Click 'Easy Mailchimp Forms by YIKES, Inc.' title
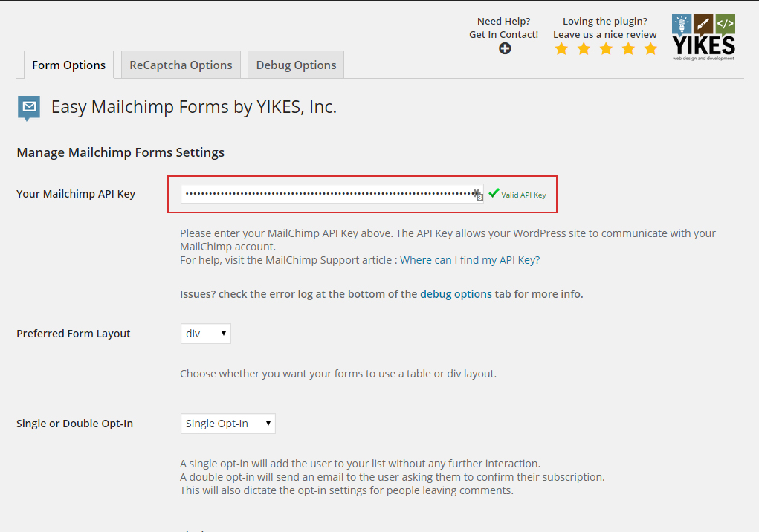Viewport: 759px width, 532px height. (x=193, y=107)
